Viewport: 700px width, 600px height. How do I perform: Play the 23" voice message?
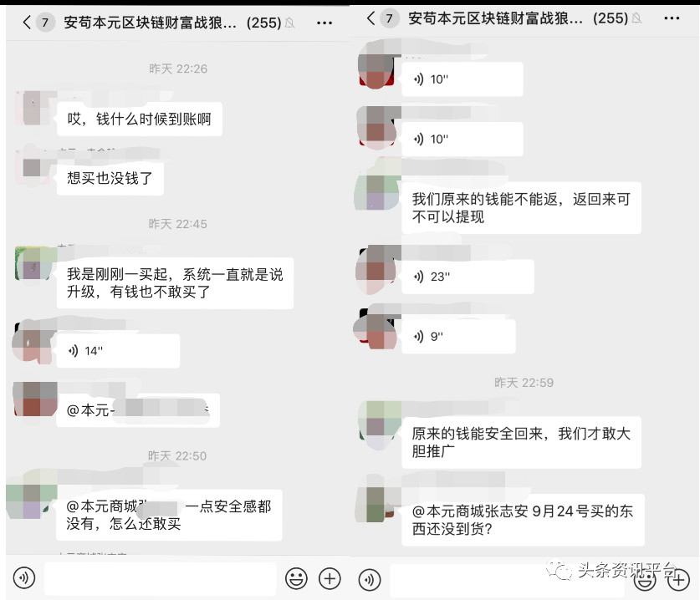pyautogui.click(x=468, y=277)
